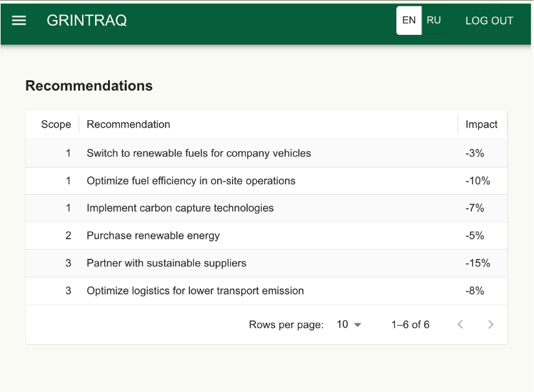Go to the next page arrow

pos(491,325)
